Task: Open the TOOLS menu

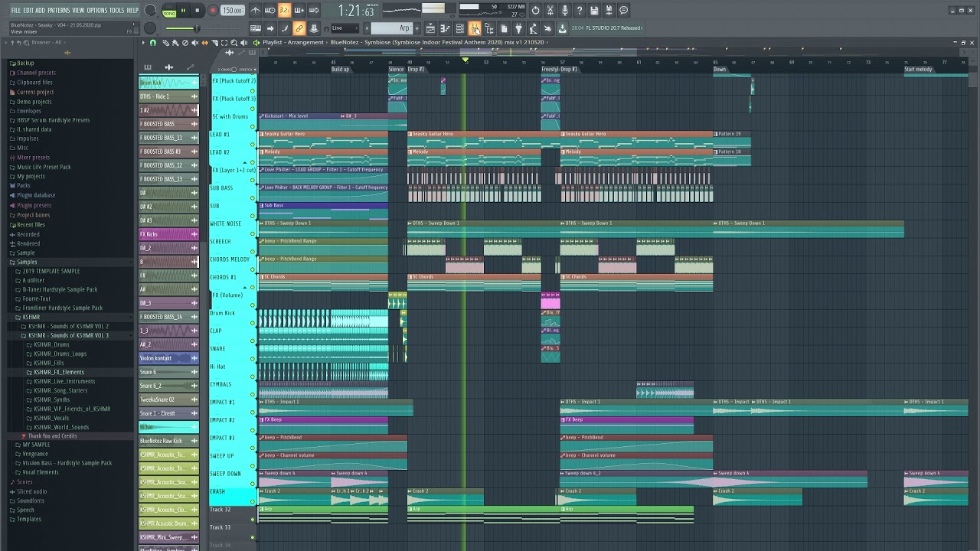Action: 116,10
